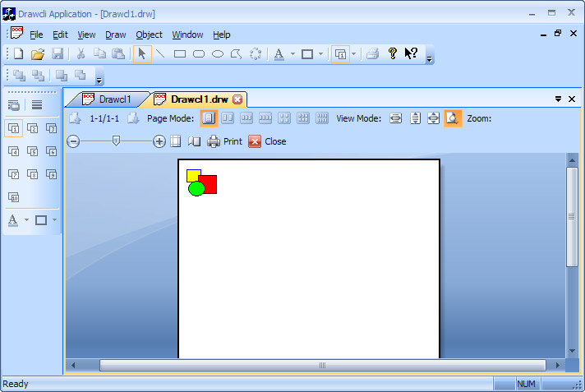Select eight-page grid mode
Viewport: 585px width, 392px height.
click(x=322, y=118)
